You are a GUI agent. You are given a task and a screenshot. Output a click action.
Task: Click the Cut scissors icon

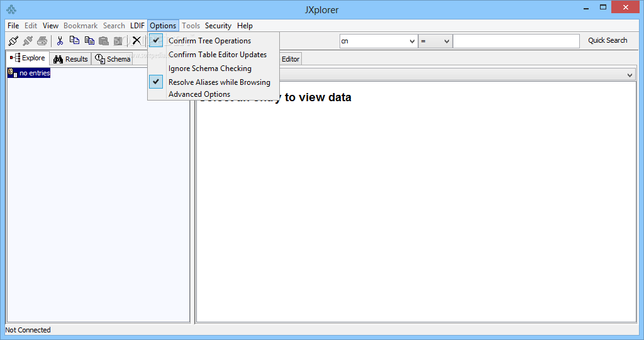click(60, 41)
